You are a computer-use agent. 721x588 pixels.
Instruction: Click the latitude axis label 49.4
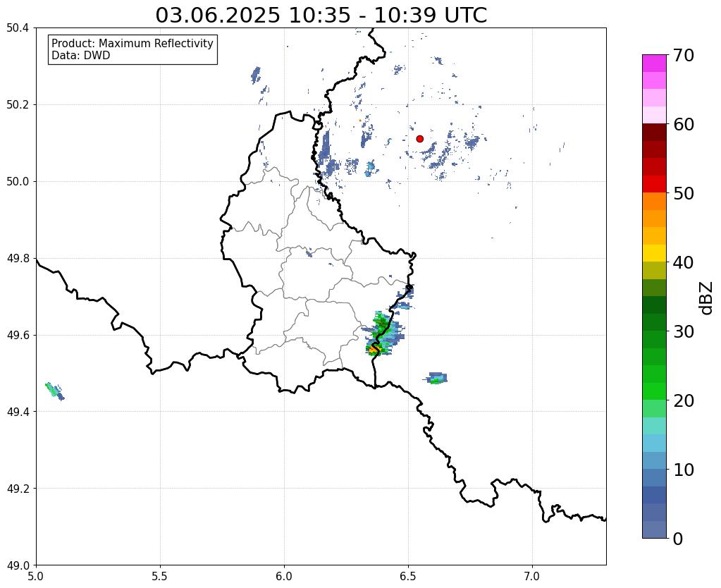point(18,412)
